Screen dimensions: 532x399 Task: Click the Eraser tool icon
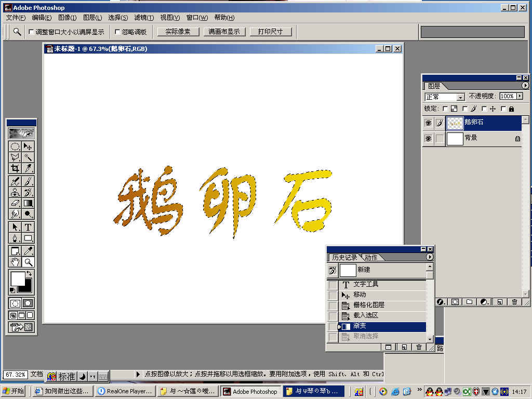[x=15, y=203]
